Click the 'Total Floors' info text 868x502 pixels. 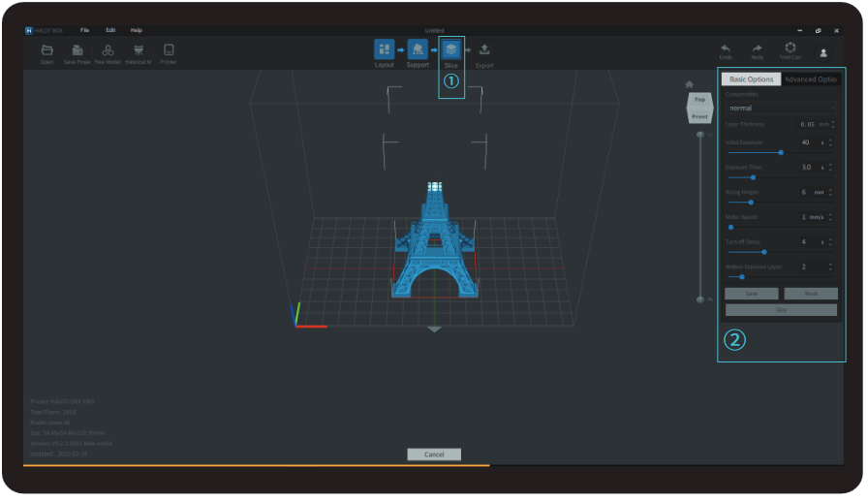(52, 412)
